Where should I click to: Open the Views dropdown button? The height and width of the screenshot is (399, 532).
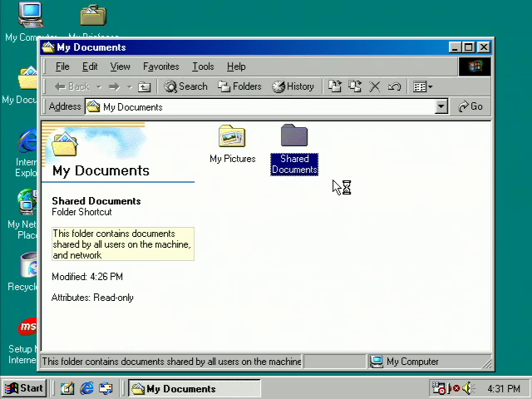[422, 86]
